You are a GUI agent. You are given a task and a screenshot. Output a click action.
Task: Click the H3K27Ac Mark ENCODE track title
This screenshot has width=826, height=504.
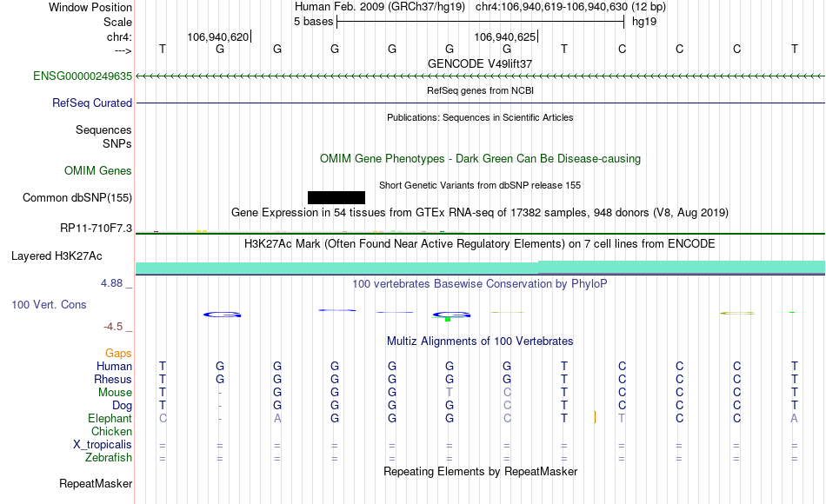tap(480, 244)
